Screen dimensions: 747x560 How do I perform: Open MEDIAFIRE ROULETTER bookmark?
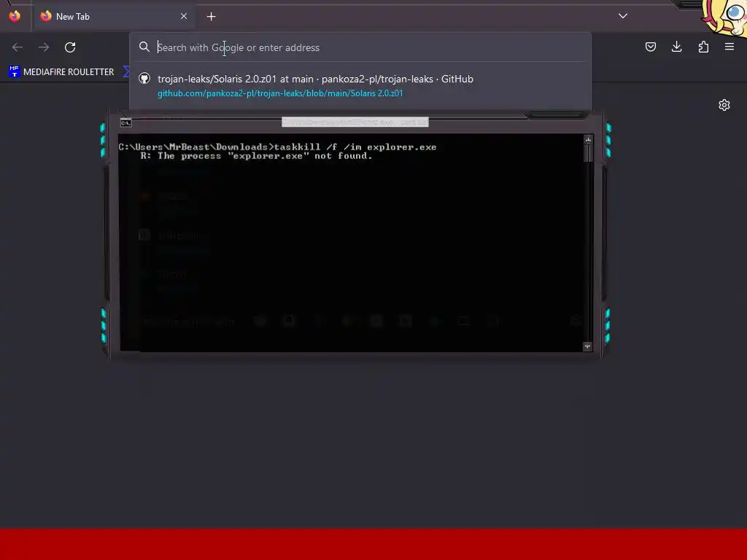click(62, 72)
